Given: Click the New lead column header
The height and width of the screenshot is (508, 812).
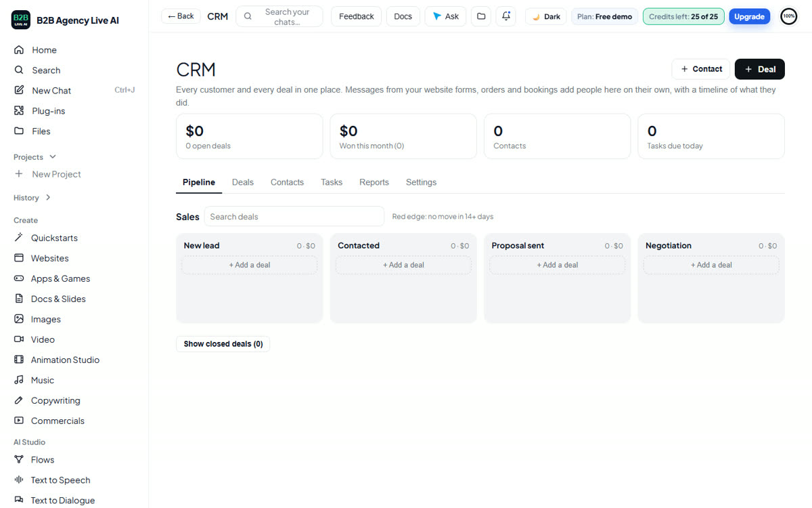Looking at the screenshot, I should point(202,246).
